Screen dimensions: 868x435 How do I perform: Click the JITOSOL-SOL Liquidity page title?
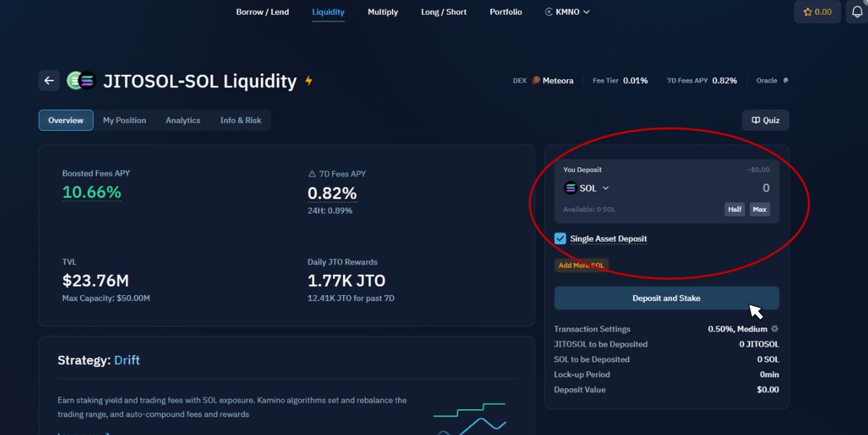200,81
